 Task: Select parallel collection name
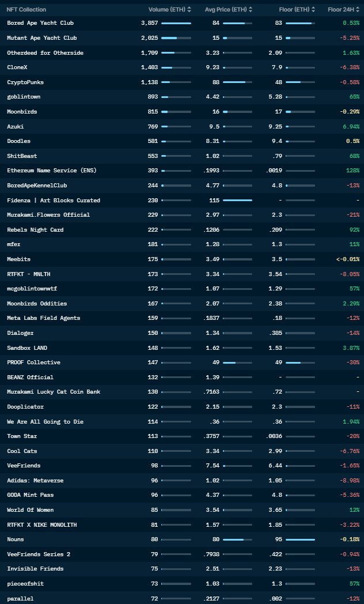[20, 599]
